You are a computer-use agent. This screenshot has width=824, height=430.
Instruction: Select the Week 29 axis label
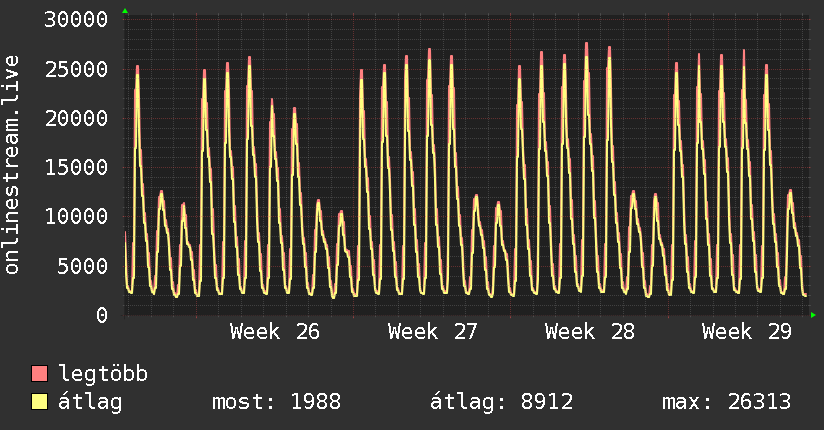(747, 332)
